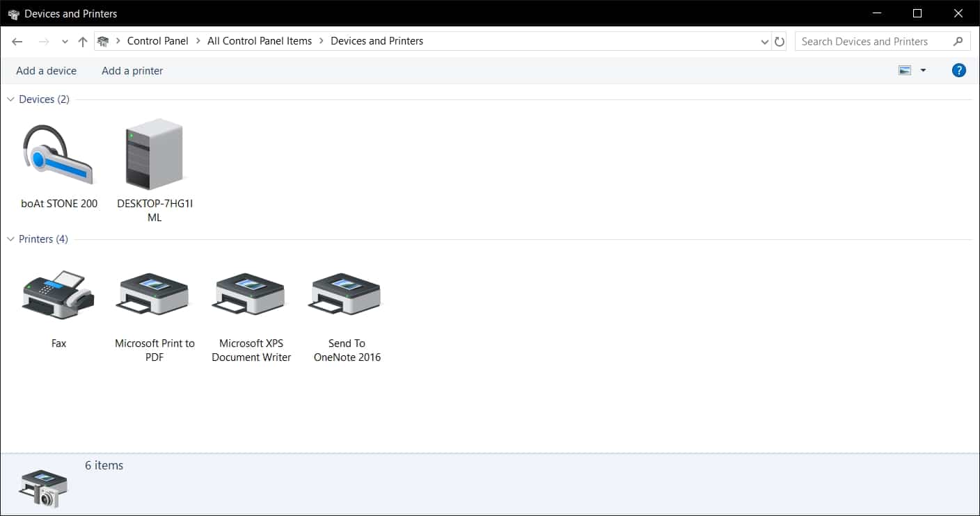
Task: Expand the chevron after Control Panel
Action: 198,41
